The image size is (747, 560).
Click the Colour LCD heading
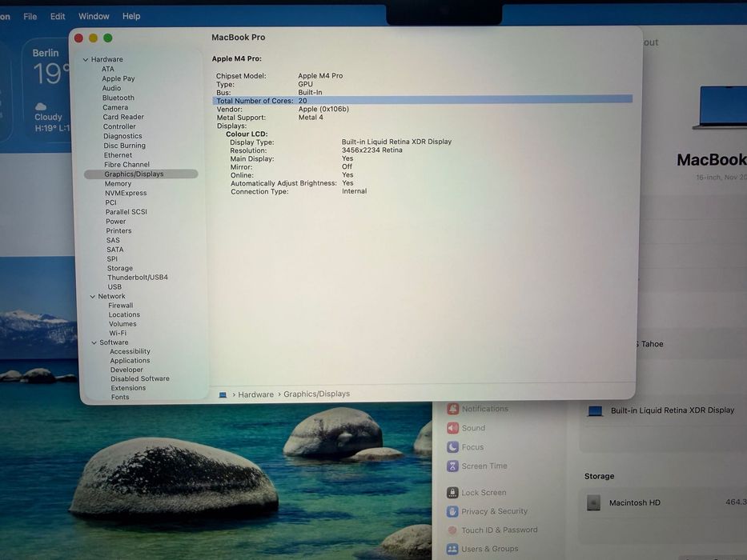(x=247, y=134)
